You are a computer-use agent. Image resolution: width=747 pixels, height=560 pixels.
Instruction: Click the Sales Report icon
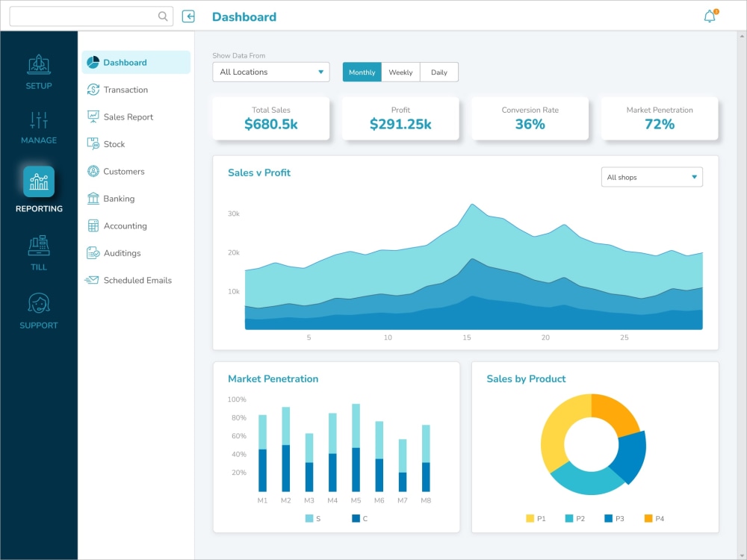[x=94, y=116]
